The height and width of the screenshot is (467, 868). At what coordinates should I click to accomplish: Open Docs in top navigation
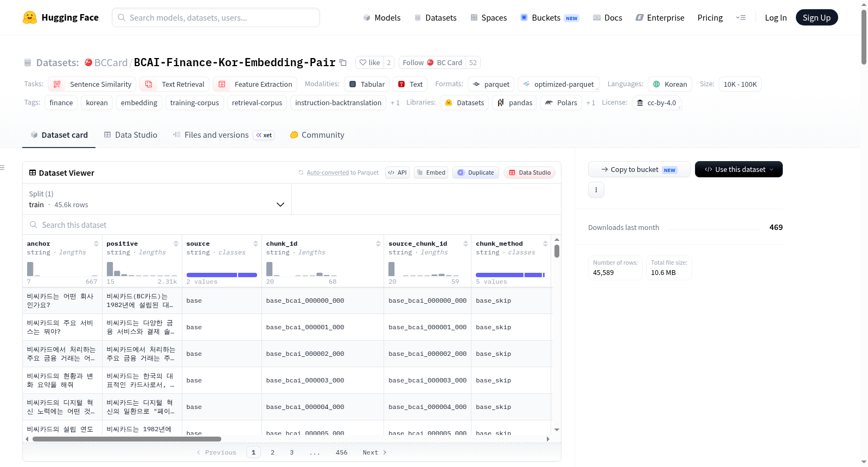[608, 17]
